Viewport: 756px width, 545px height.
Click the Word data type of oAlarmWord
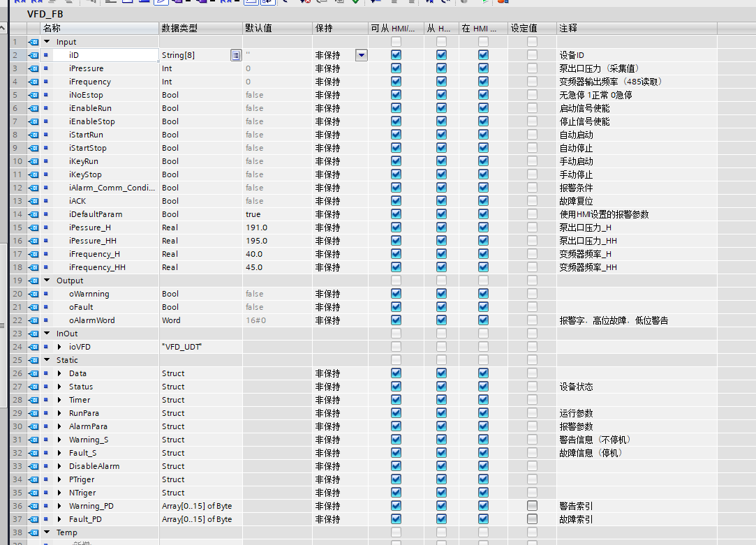[171, 320]
